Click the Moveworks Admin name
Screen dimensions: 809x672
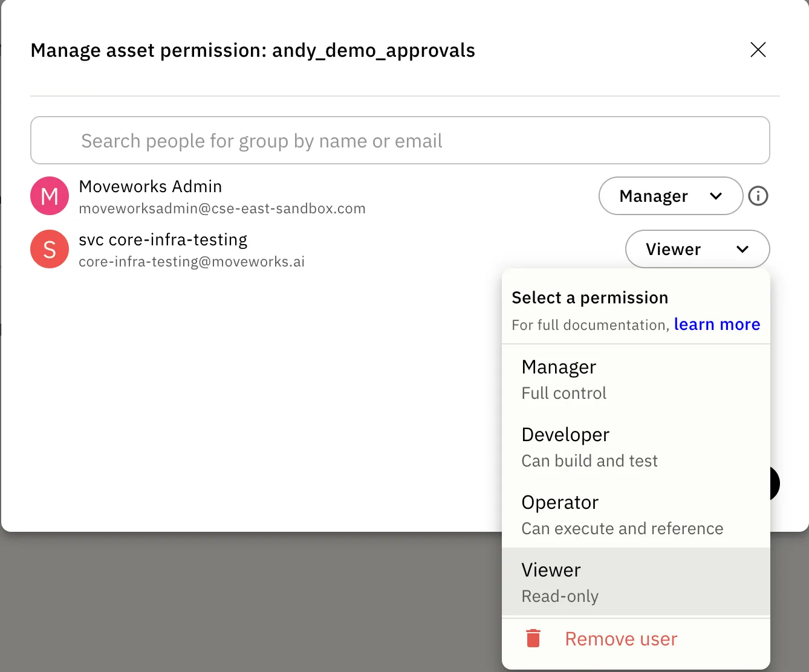[151, 186]
